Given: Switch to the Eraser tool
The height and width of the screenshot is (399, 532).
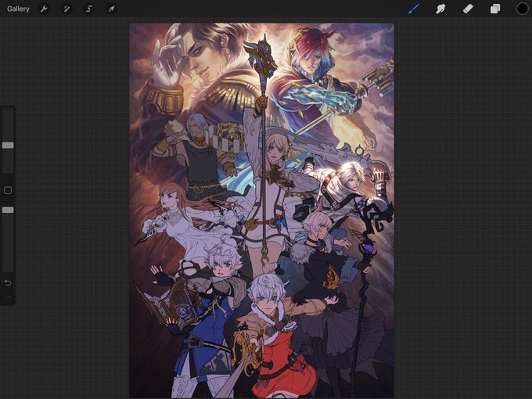Looking at the screenshot, I should 468,9.
